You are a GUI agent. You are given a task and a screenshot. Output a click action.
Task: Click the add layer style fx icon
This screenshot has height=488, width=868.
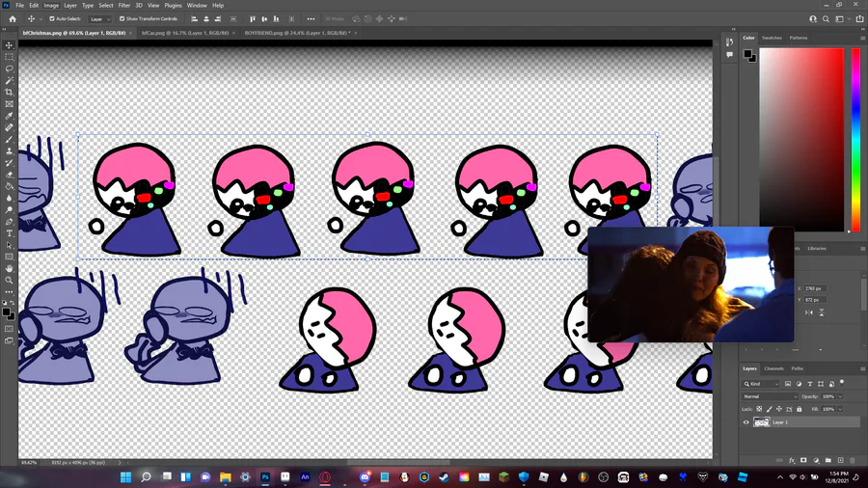[x=792, y=460]
